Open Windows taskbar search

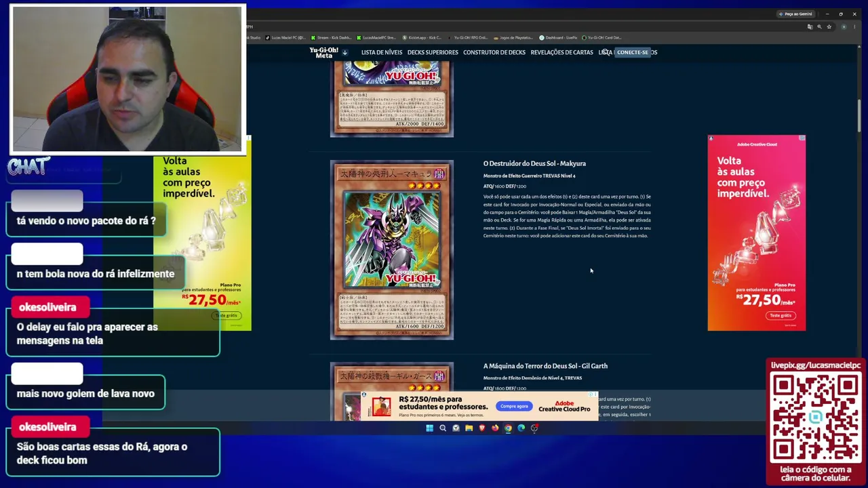click(443, 428)
